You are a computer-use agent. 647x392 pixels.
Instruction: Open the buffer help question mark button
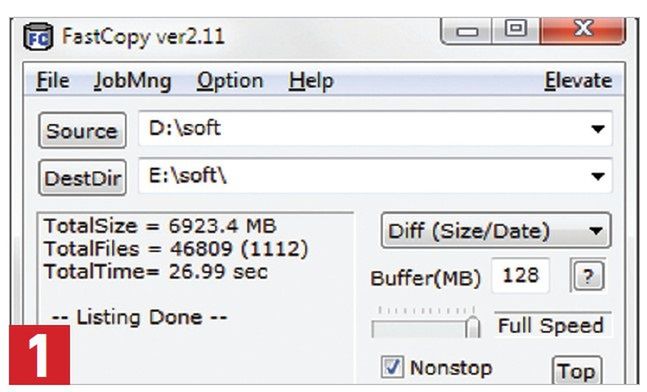pos(588,276)
